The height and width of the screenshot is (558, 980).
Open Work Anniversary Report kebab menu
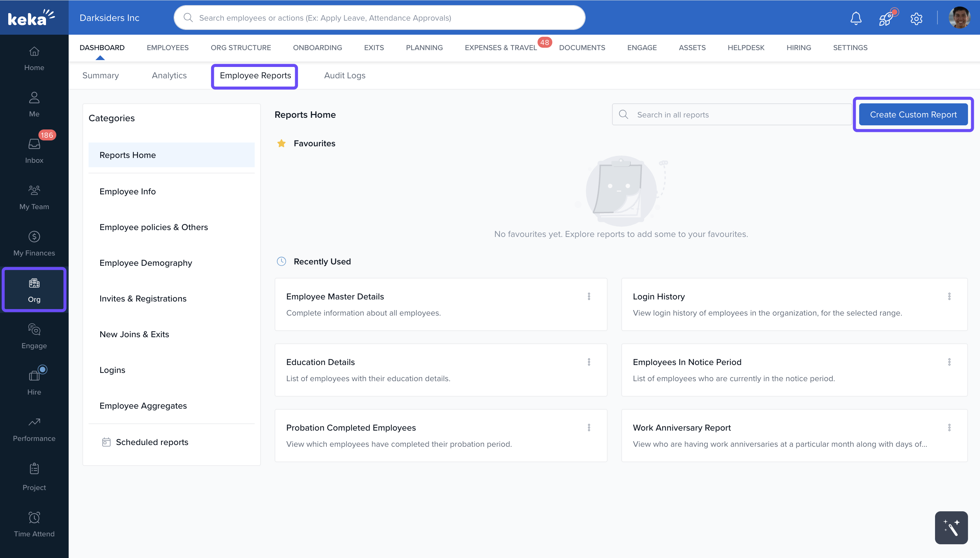click(x=949, y=427)
